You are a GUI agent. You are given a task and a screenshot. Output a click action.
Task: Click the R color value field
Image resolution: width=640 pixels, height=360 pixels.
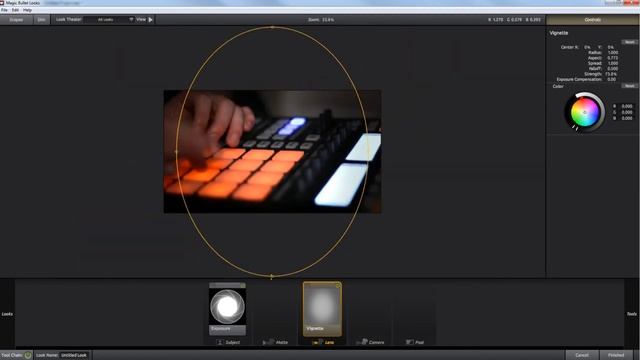pyautogui.click(x=627, y=106)
